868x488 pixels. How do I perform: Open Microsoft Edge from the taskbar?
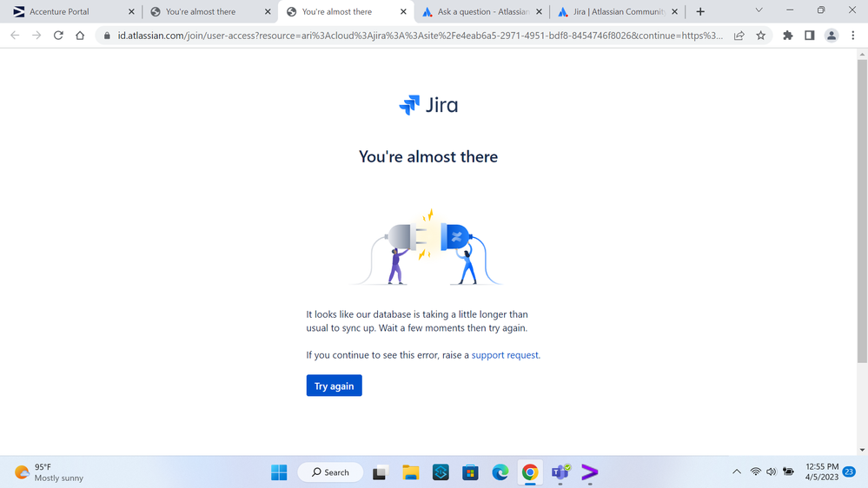point(500,472)
